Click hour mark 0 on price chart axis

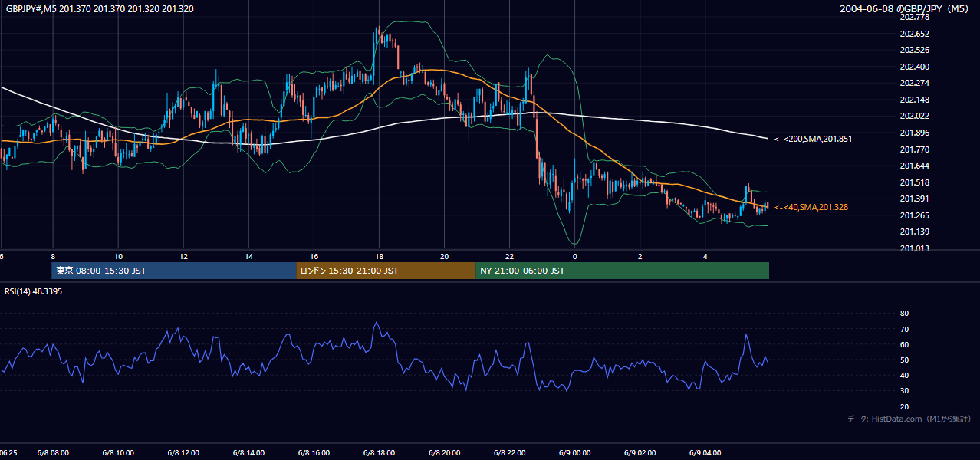tap(574, 256)
